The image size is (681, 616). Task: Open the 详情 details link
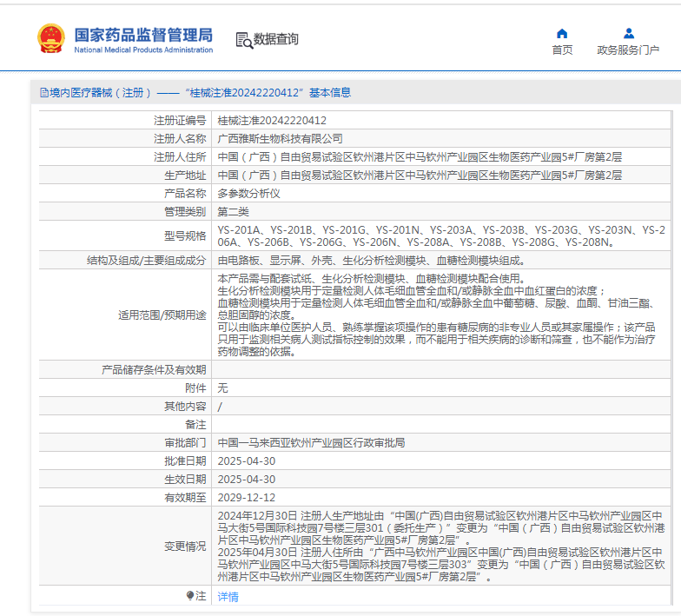[228, 596]
